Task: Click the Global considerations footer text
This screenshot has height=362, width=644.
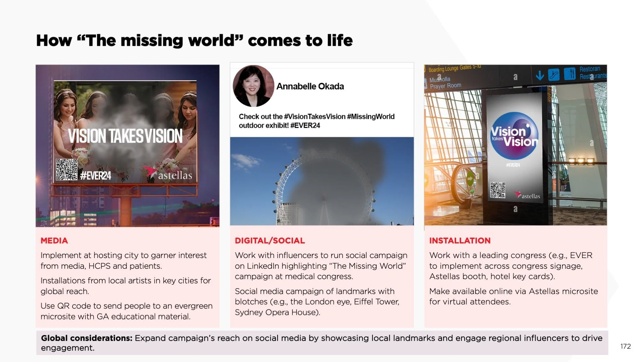Action: 321,343
